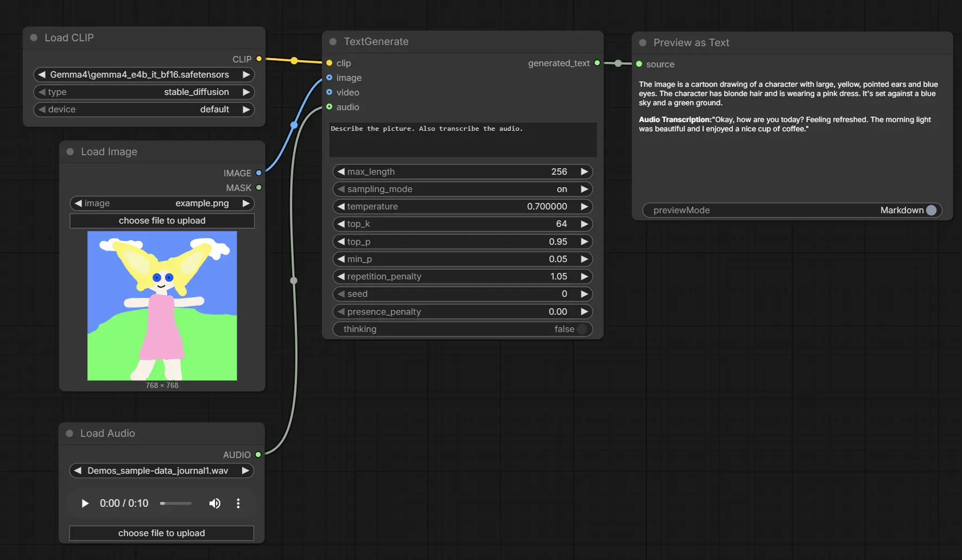Click the AUDIO output socket
The image size is (962, 560).
(x=258, y=454)
